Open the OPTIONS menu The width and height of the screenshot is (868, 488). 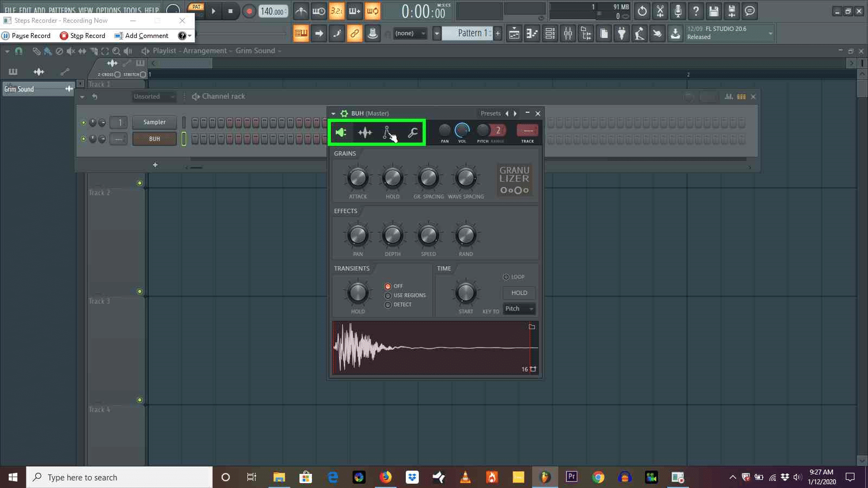click(108, 11)
